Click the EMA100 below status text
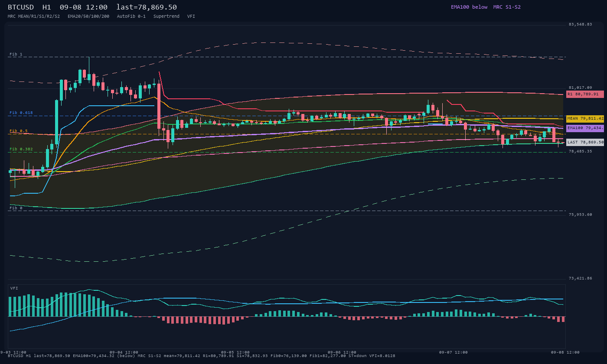The height and width of the screenshot is (364, 607). tap(469, 7)
